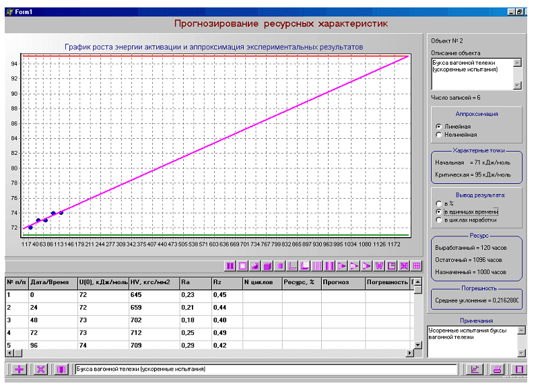
Task: Click the Ra column header
Action: coord(195,282)
